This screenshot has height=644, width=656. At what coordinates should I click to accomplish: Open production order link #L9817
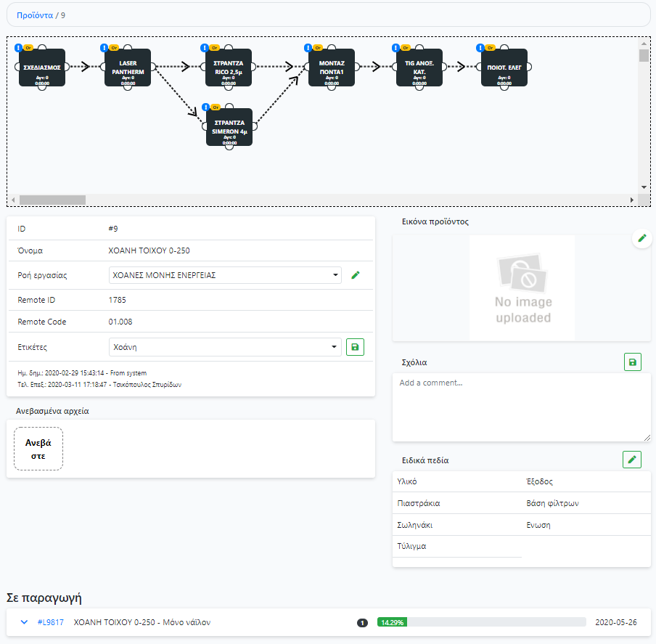tap(50, 622)
